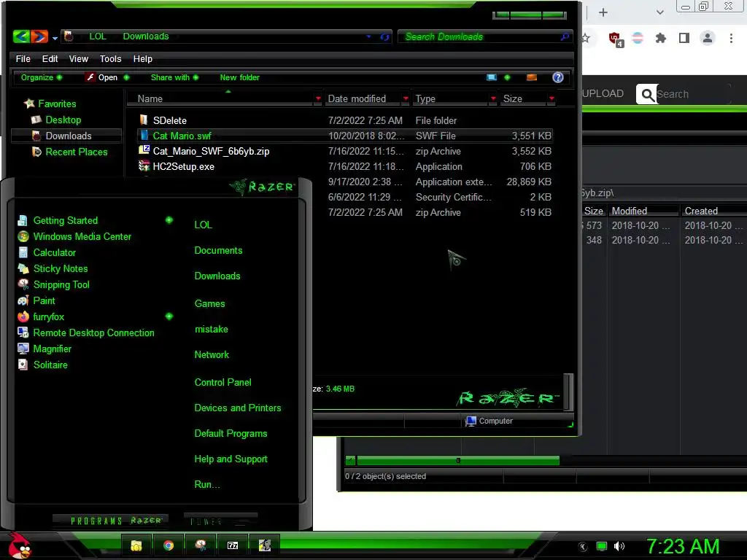Viewport: 747px width, 560px height.
Task: Click the volume speaker tray icon
Action: click(x=619, y=546)
